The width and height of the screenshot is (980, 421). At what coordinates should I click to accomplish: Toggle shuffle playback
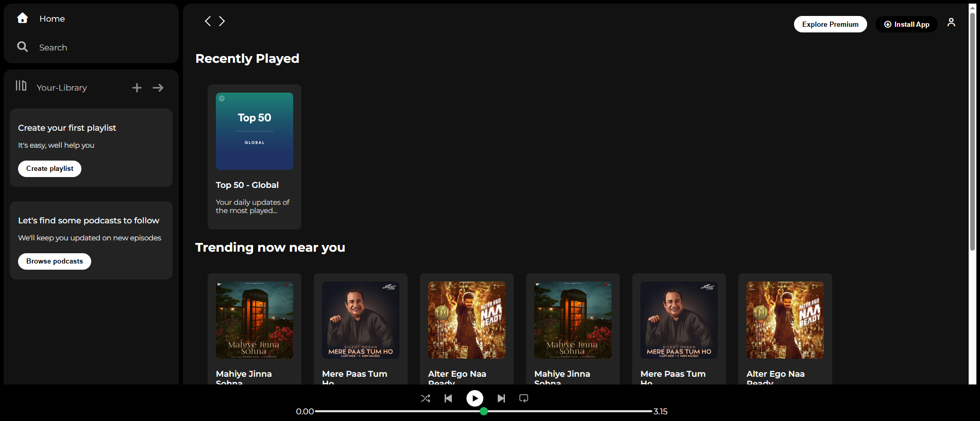[426, 398]
